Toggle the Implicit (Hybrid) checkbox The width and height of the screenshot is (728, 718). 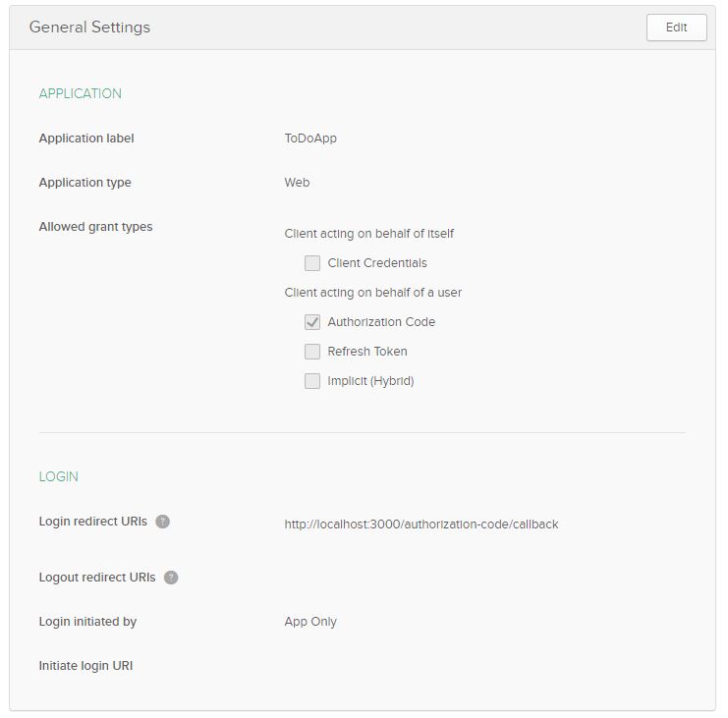[312, 381]
